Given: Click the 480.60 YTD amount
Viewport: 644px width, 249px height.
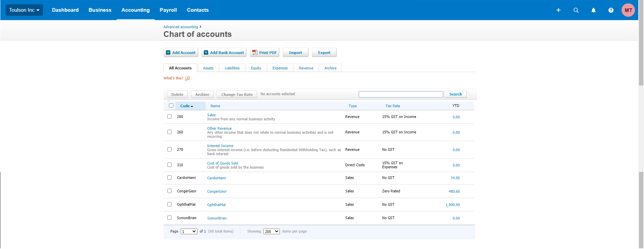Looking at the screenshot, I should (454, 191).
